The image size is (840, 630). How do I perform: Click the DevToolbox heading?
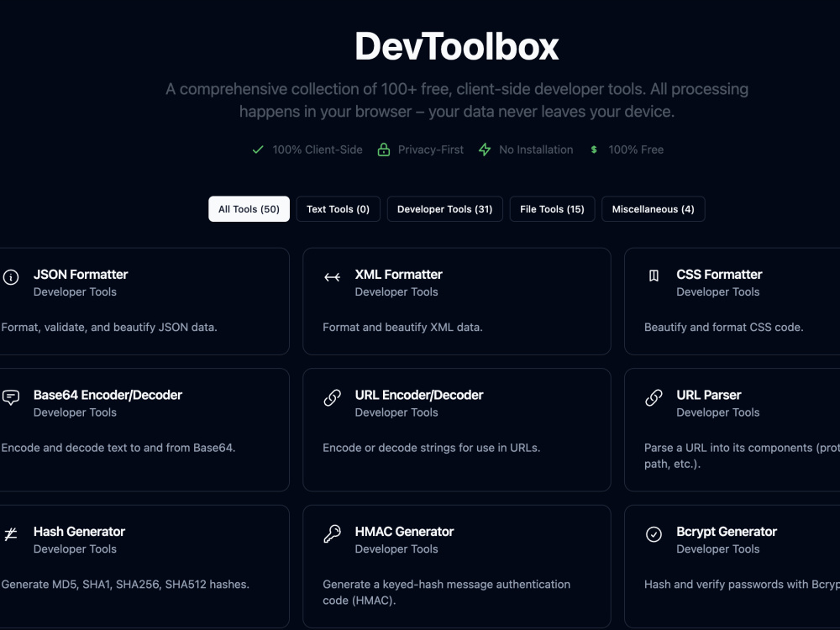click(x=457, y=46)
